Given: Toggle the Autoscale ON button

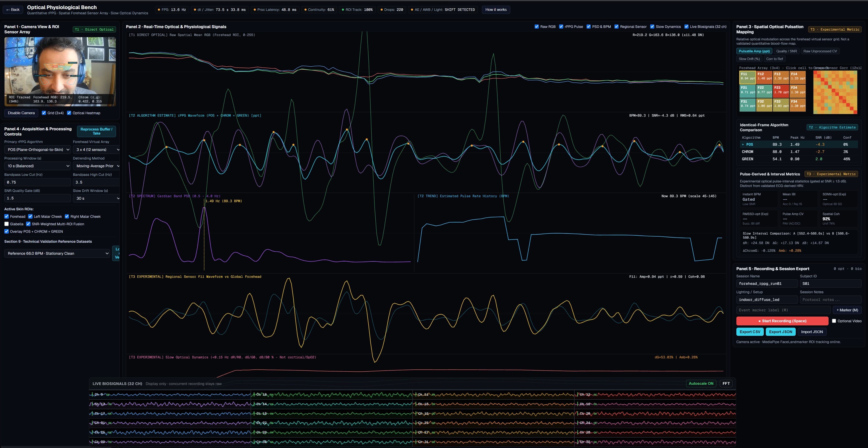Looking at the screenshot, I should [x=701, y=384].
